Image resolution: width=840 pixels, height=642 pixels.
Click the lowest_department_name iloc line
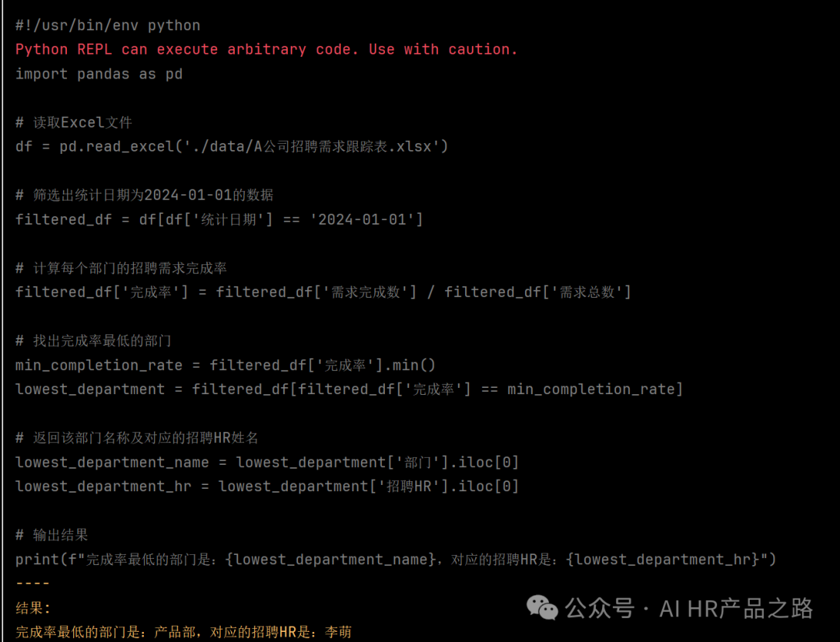tap(267, 462)
